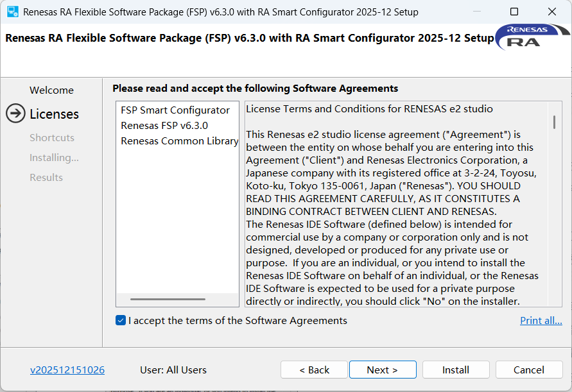Select the Shortcuts step in the sidebar
The image size is (572, 392).
[52, 137]
